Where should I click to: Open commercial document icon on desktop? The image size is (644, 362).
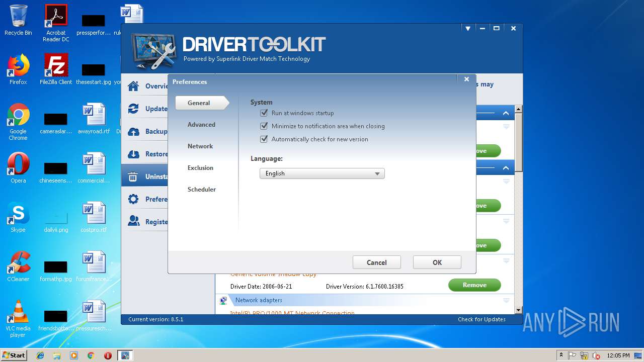pos(94,168)
